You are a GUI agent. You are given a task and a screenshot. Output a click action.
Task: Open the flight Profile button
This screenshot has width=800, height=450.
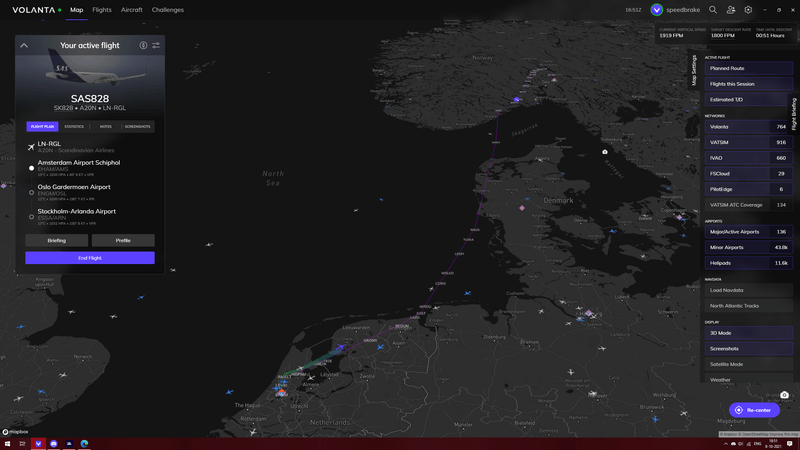coord(123,240)
